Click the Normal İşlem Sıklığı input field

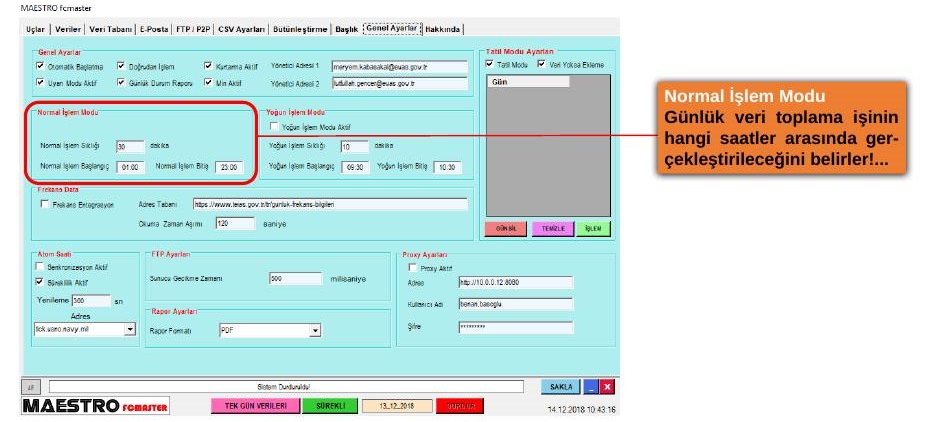(130, 147)
